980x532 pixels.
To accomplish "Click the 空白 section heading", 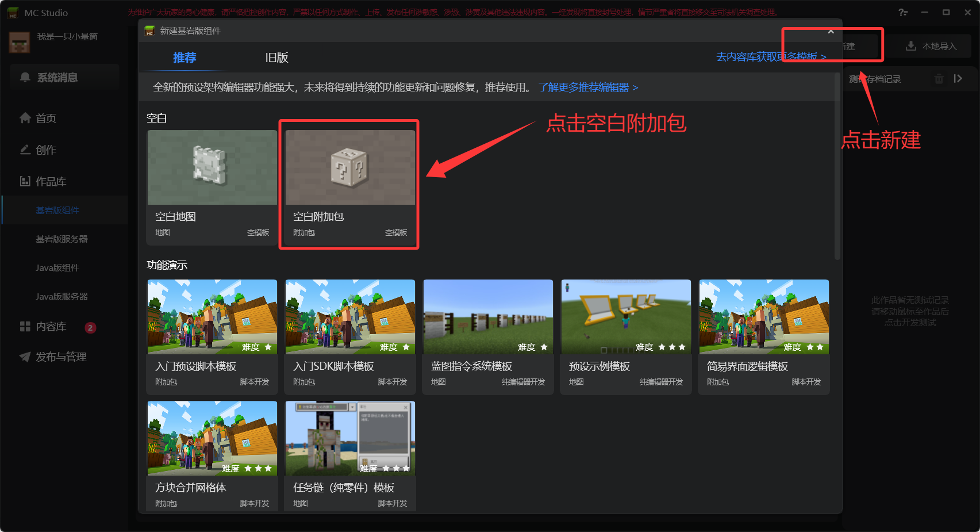I will pos(157,118).
